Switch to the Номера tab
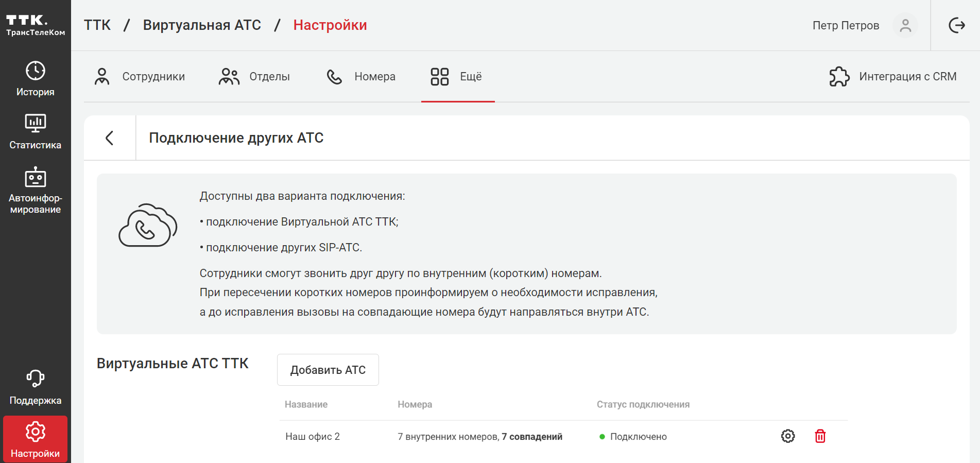Image resolution: width=980 pixels, height=463 pixels. click(x=361, y=77)
